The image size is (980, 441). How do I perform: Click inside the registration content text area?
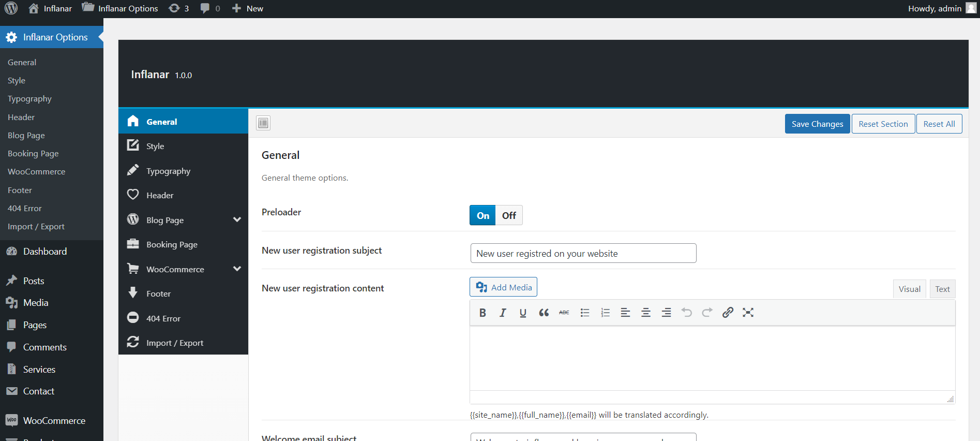pos(712,358)
